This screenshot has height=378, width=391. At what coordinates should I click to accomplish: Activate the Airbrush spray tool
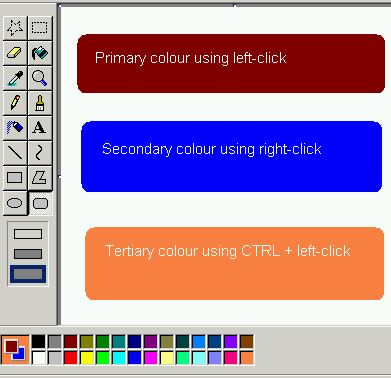click(15, 128)
